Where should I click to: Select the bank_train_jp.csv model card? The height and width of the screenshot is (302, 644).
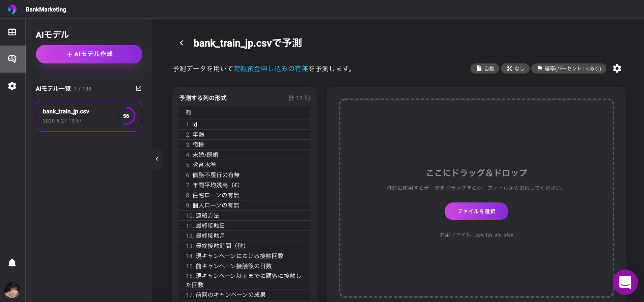(x=89, y=116)
